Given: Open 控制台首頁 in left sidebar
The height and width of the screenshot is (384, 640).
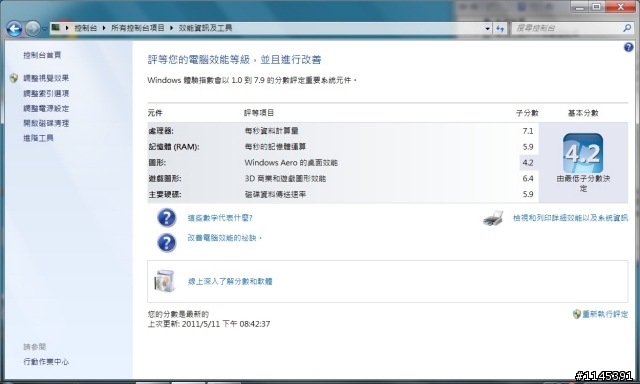Looking at the screenshot, I should [42, 55].
